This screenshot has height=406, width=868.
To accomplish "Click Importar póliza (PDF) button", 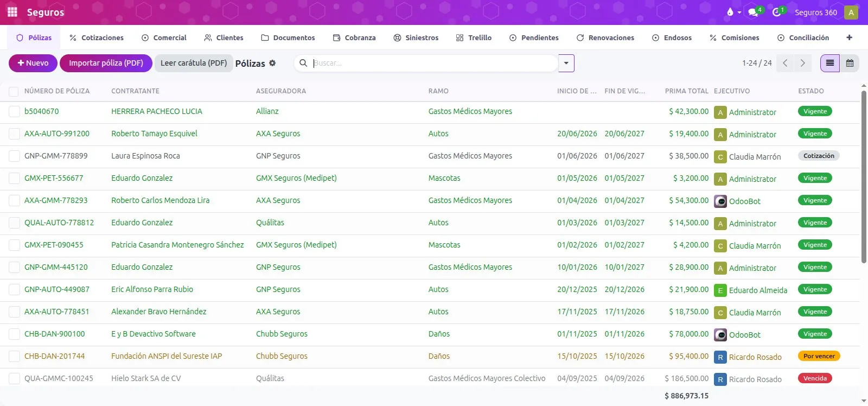I will pyautogui.click(x=106, y=63).
